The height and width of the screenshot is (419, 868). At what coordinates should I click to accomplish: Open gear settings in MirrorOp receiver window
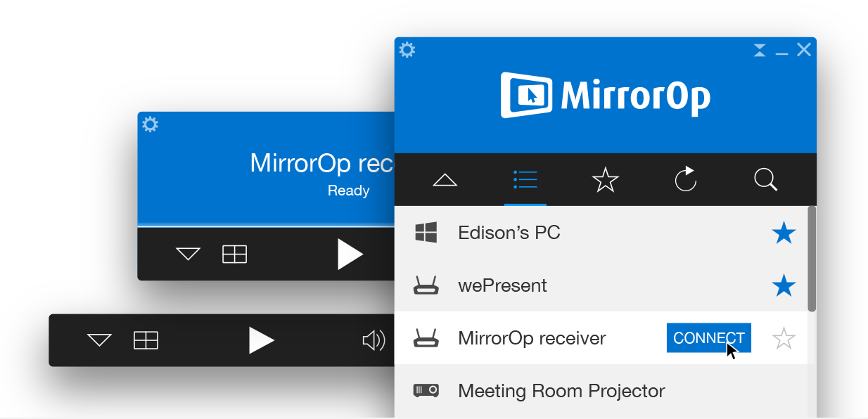tap(150, 124)
